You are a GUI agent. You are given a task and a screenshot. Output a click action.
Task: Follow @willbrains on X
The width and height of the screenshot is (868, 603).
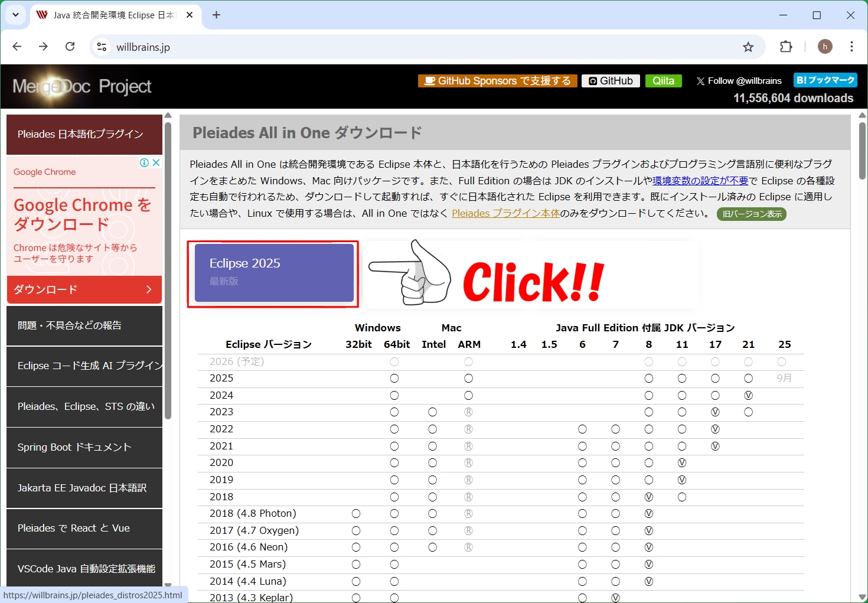click(739, 81)
